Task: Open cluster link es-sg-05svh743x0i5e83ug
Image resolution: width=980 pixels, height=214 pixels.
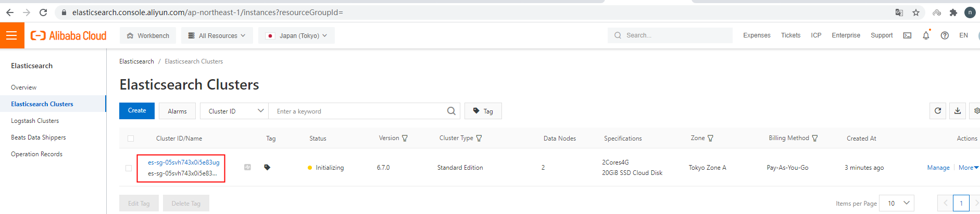Action: (183, 162)
